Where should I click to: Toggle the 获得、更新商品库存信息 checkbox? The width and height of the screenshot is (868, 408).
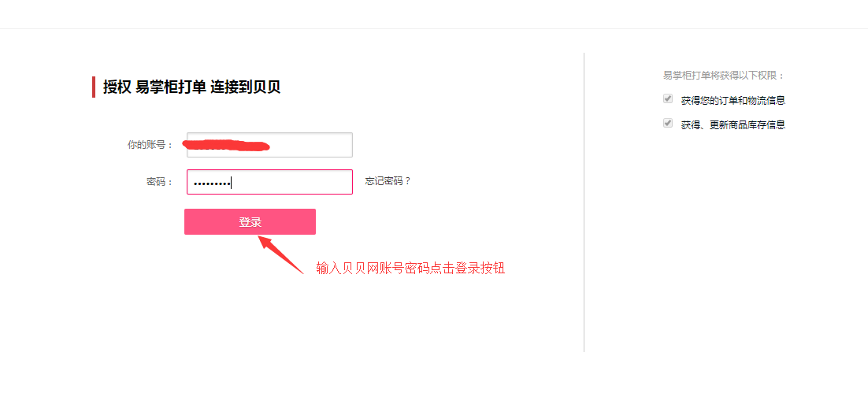coord(668,123)
